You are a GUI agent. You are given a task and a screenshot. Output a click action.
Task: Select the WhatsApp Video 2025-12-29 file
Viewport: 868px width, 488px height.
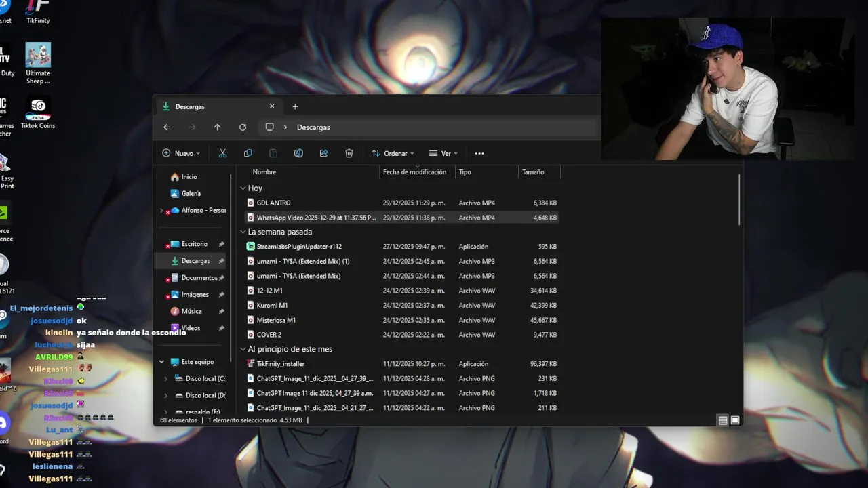coord(401,218)
